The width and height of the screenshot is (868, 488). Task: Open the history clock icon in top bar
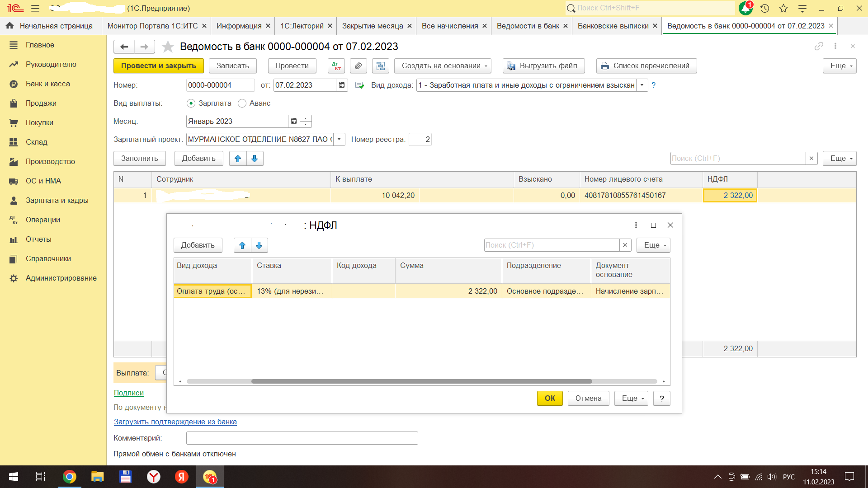click(764, 8)
